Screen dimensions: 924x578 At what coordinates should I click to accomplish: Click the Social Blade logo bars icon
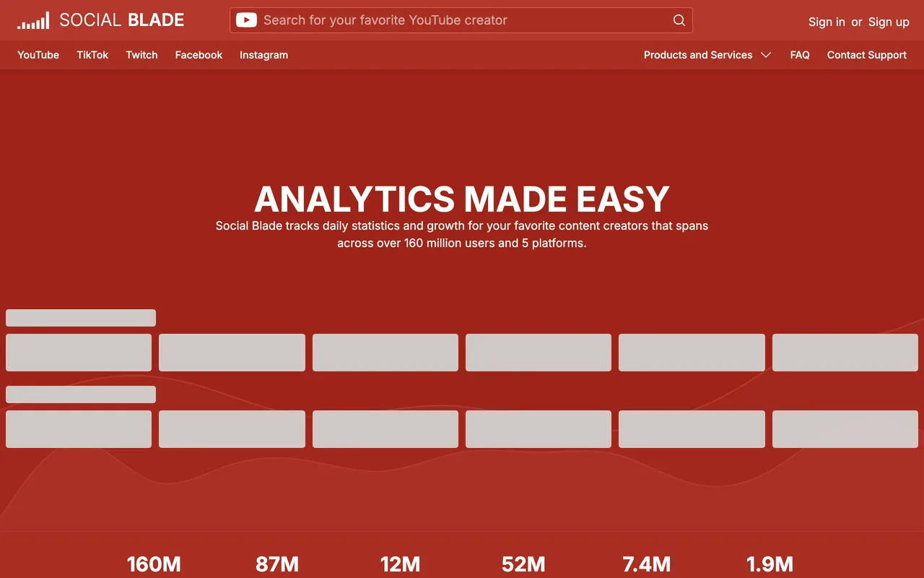tap(33, 20)
